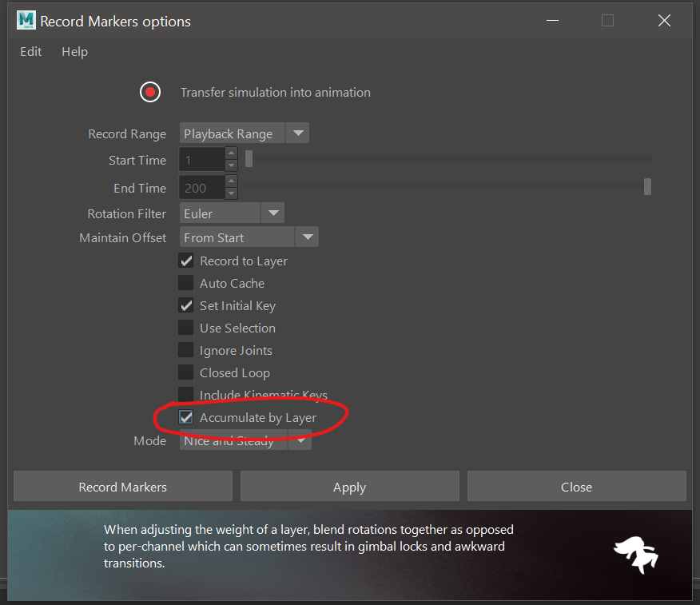Uncheck the Set Initial Key checkbox
The height and width of the screenshot is (605, 700).
click(186, 305)
